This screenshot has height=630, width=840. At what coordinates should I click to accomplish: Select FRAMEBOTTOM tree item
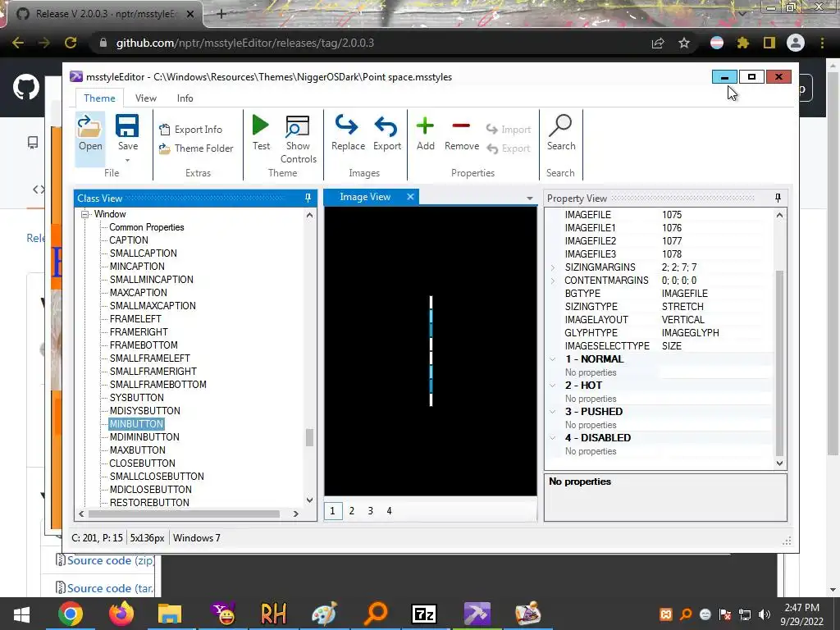click(x=144, y=345)
